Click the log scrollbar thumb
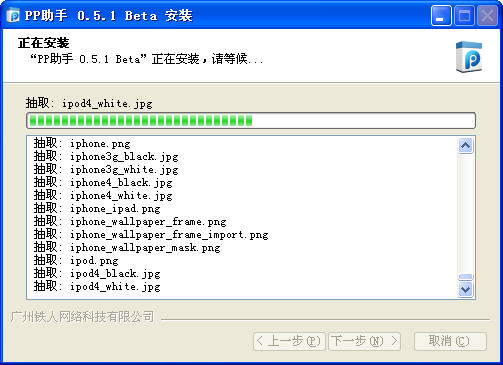 465,277
